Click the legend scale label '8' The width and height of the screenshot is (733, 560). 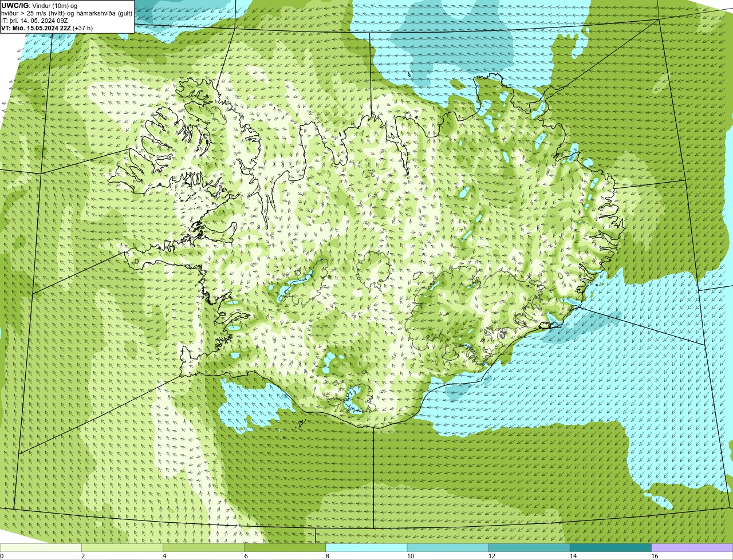(x=328, y=556)
